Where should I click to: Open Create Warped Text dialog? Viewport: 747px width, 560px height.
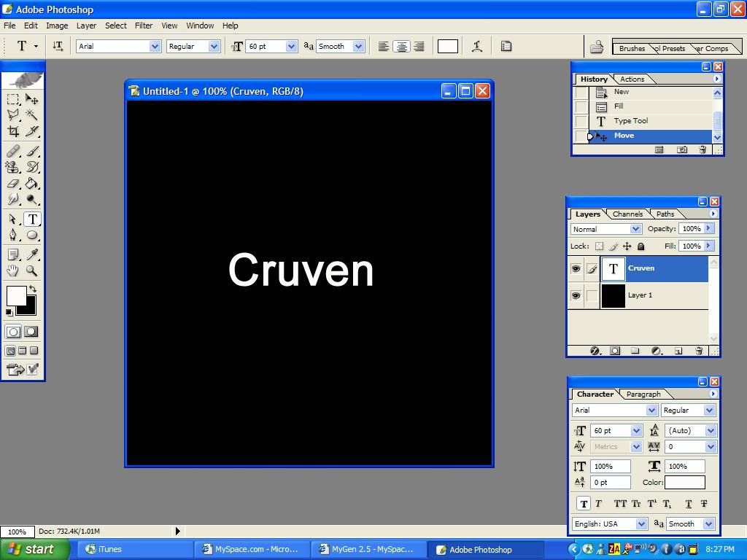tap(477, 46)
